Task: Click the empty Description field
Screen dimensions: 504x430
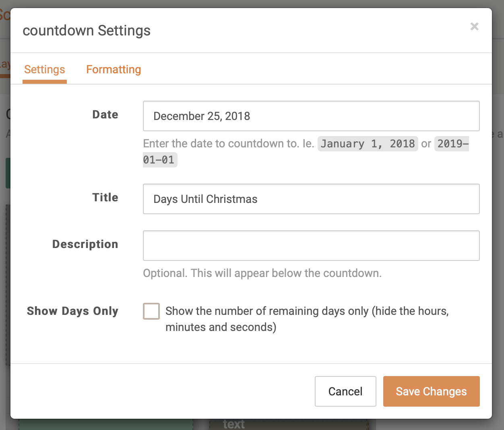Action: coord(311,246)
